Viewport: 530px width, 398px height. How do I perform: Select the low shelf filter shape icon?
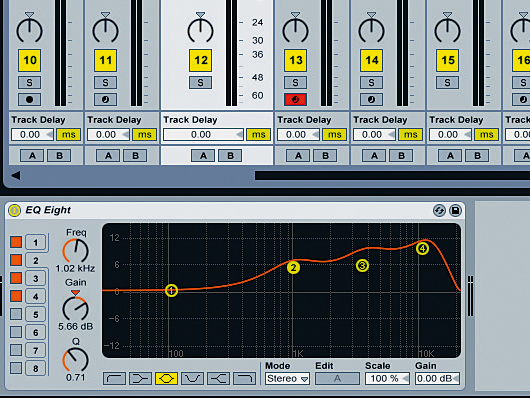click(140, 378)
